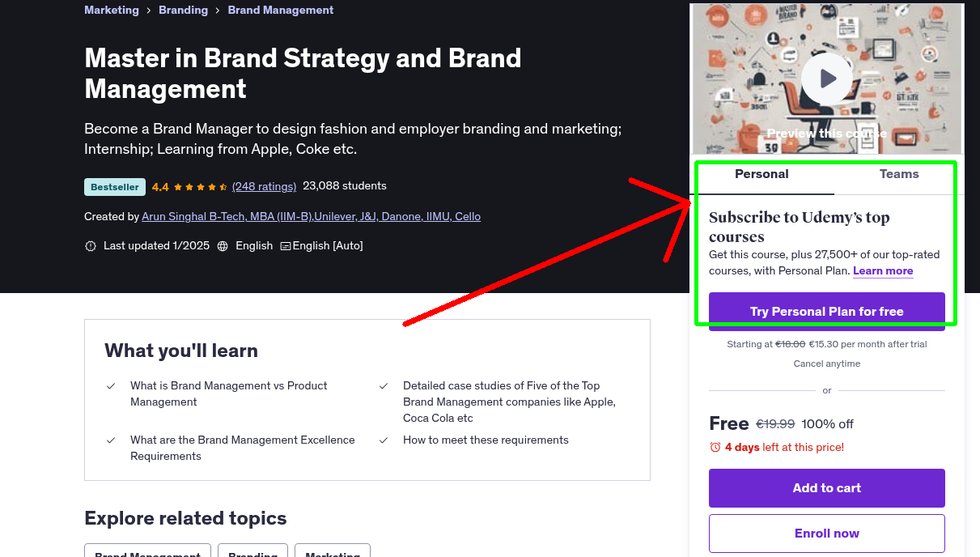
Task: Click the 'Explore related topics' heading
Action: [185, 518]
